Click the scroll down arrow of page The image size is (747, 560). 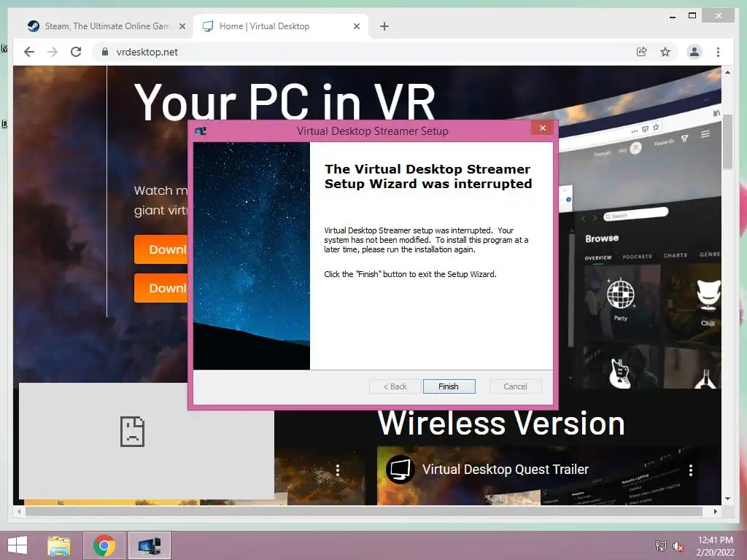(x=727, y=499)
